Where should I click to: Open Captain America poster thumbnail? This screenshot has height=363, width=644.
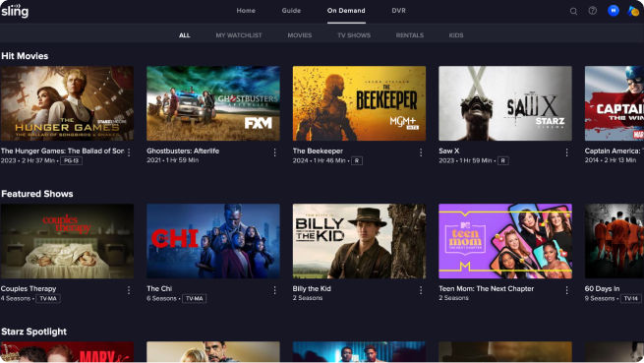click(x=615, y=103)
